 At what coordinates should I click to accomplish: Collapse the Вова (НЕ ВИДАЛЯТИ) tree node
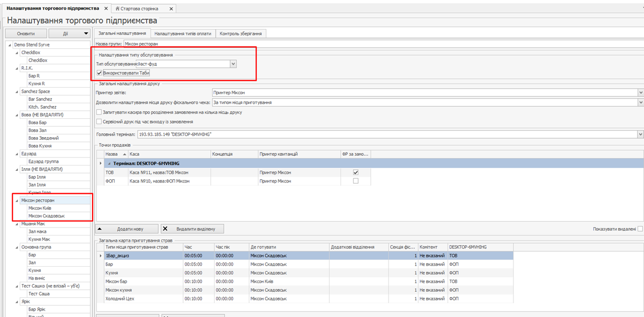click(x=17, y=115)
